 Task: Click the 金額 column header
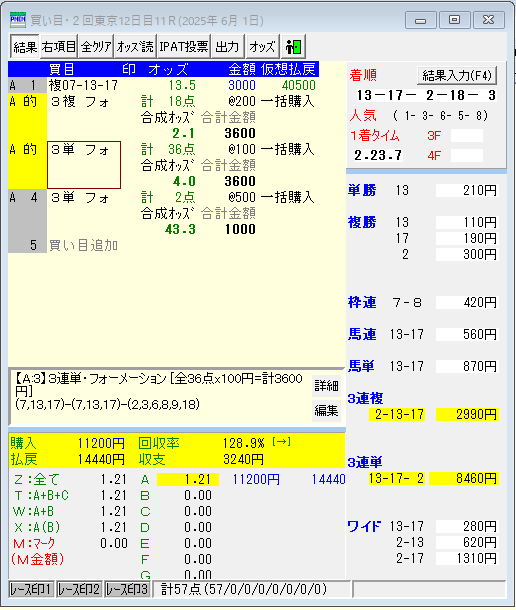(242, 69)
